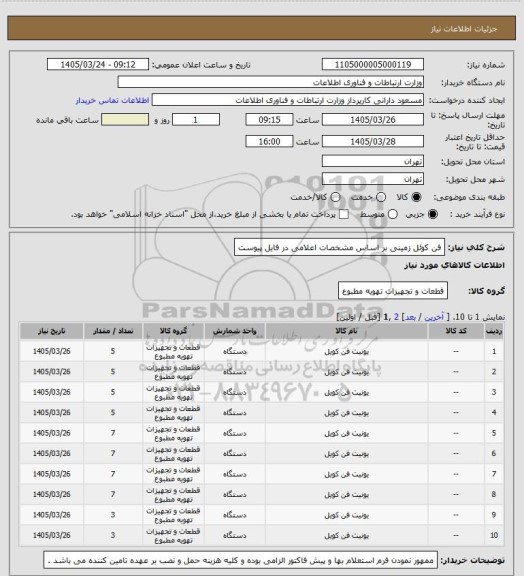
Task: Open اطلاعات تماس خریدار link
Action: (112, 100)
